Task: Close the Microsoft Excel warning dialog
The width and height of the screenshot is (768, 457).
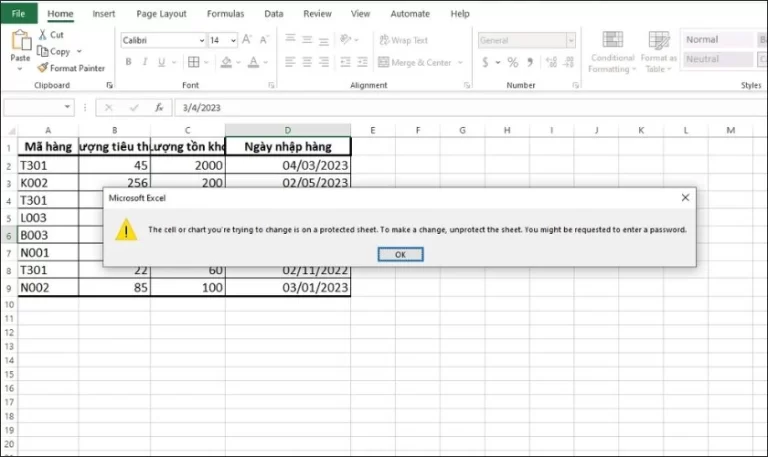Action: tap(685, 197)
